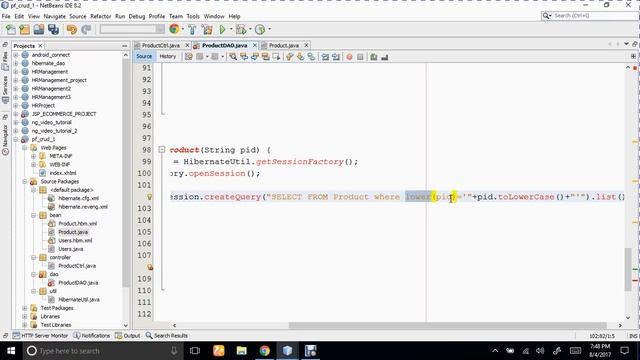640x360 pixels.
Task: Collapse the Source Packages node
Action: pyautogui.click(x=25, y=181)
